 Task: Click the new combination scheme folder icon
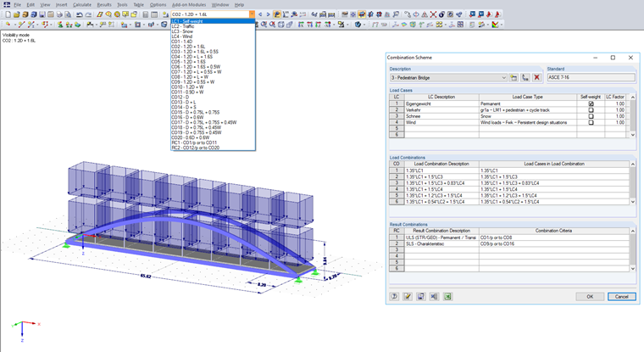click(514, 77)
